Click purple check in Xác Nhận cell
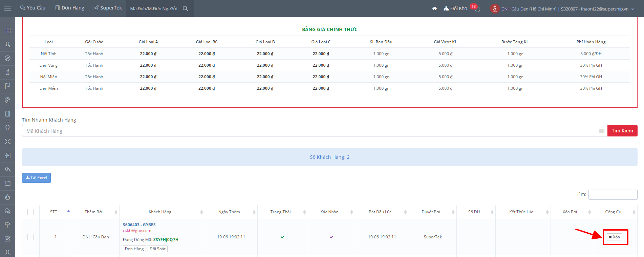 point(331,237)
